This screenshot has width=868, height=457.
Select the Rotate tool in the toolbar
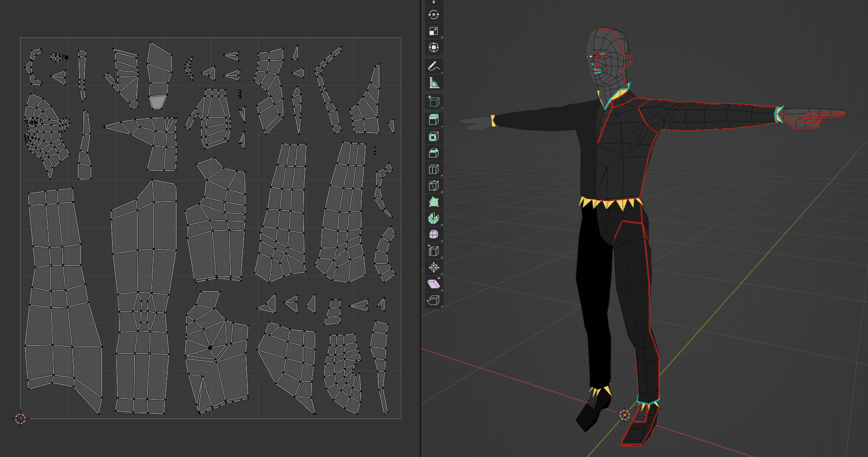pos(434,15)
